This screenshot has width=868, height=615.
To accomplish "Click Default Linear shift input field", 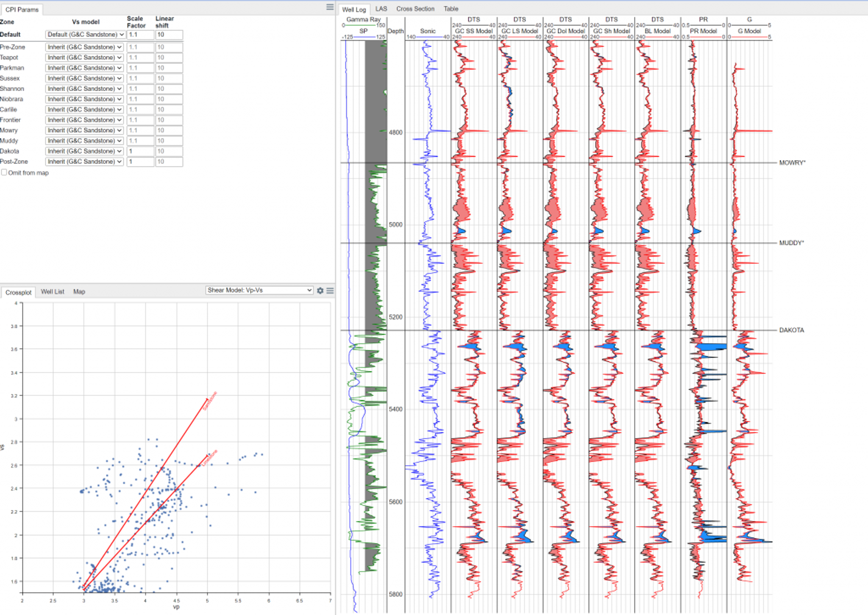I will click(x=169, y=35).
